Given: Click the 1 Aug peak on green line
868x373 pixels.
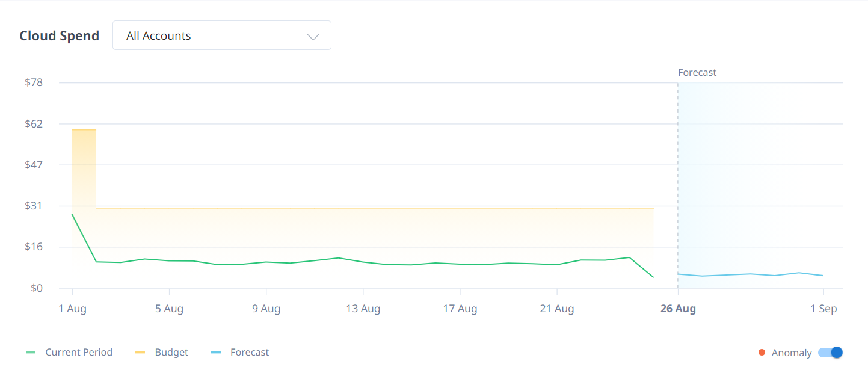Looking at the screenshot, I should [x=72, y=214].
